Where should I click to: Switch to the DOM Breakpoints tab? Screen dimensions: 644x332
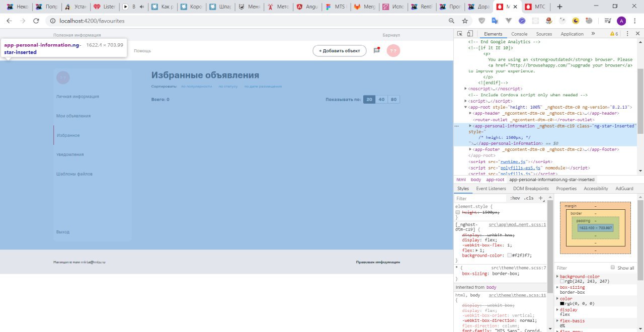point(531,189)
